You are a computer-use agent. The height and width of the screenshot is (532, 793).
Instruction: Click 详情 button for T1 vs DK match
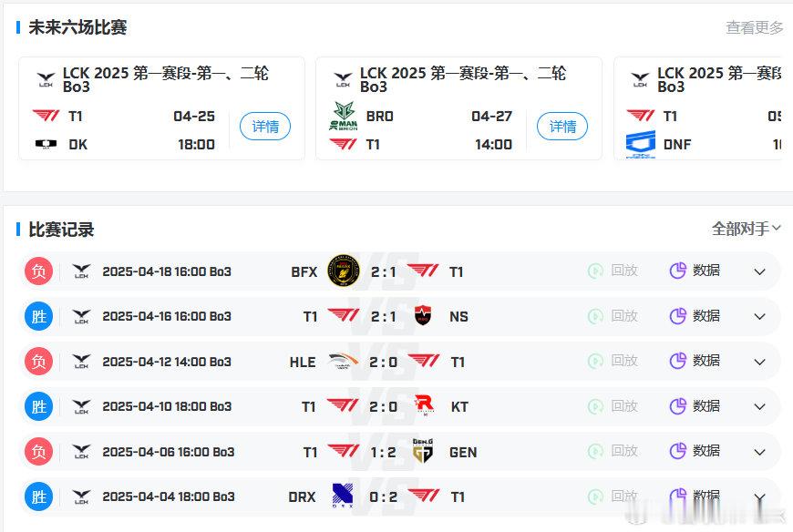(265, 127)
